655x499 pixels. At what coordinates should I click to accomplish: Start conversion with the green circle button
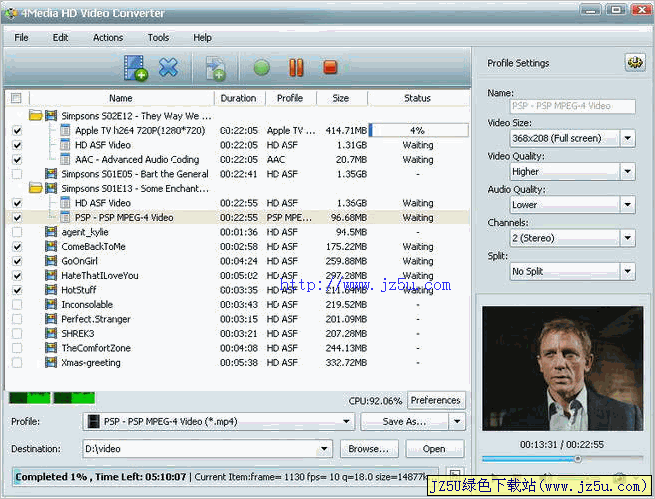pos(262,67)
